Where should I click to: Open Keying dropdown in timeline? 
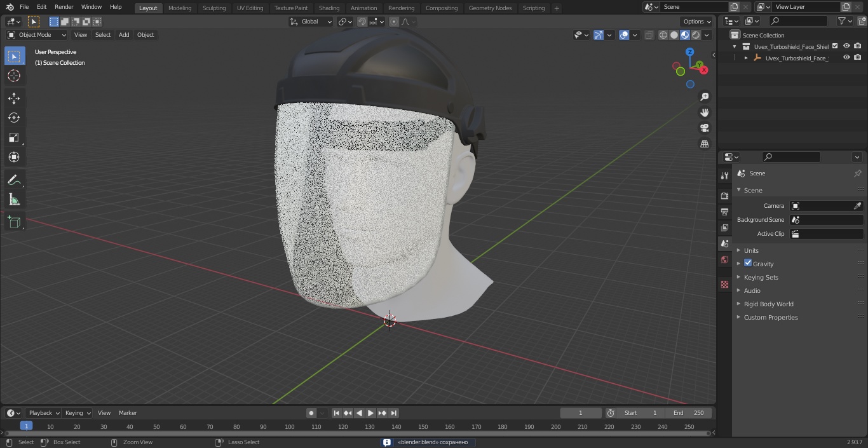pos(78,413)
